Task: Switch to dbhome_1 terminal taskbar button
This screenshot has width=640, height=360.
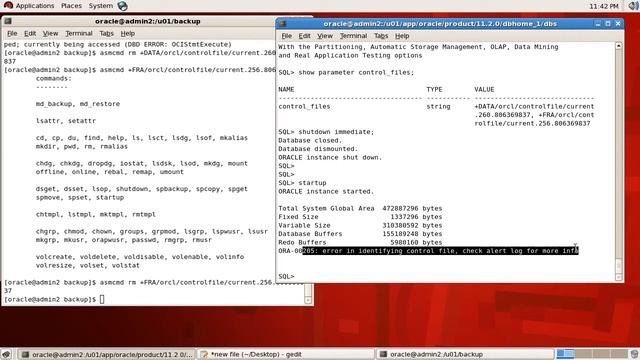Action: click(107, 354)
